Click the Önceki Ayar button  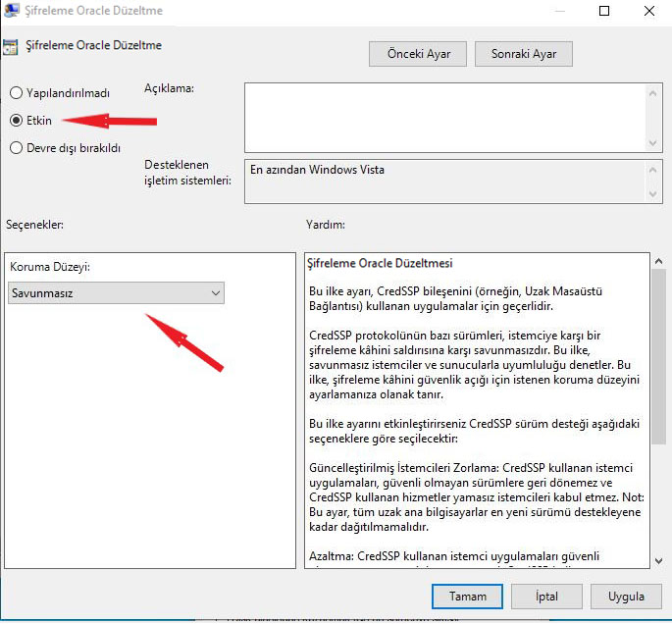point(418,54)
